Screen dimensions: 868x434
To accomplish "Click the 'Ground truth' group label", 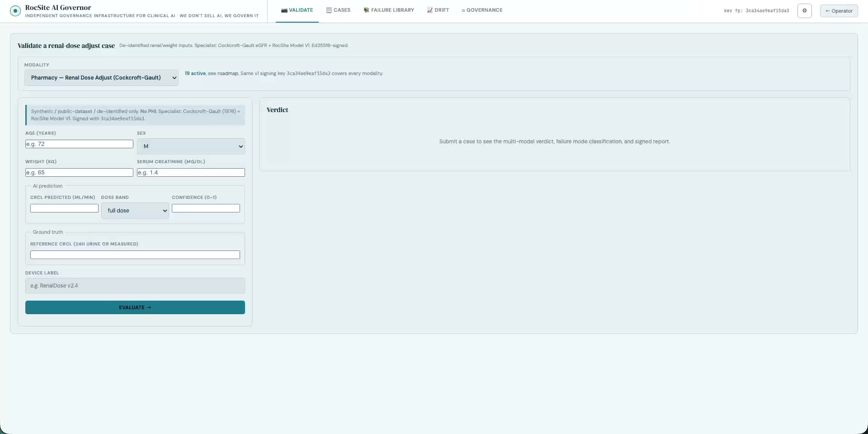I will pos(48,232).
